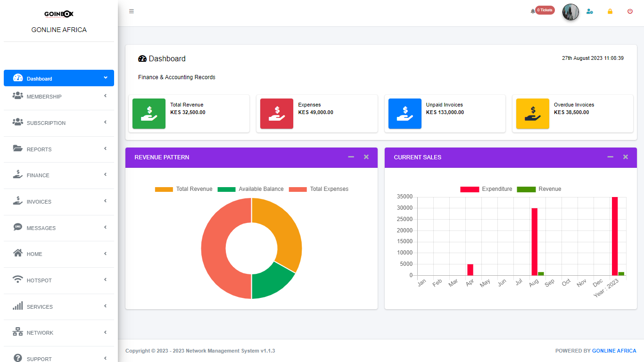The image size is (644, 362).
Task: Click the yellow lock screen icon
Action: 610,11
